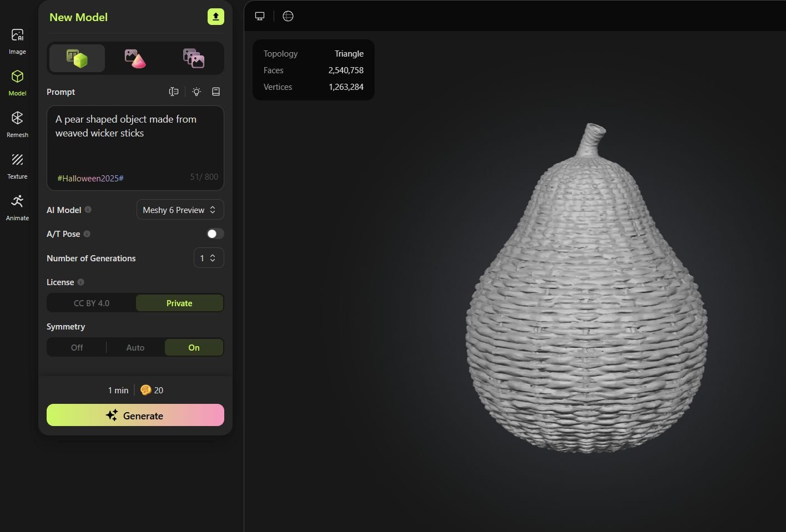This screenshot has width=786, height=532.
Task: Select CC BY 4.0 license option
Action: tap(92, 303)
